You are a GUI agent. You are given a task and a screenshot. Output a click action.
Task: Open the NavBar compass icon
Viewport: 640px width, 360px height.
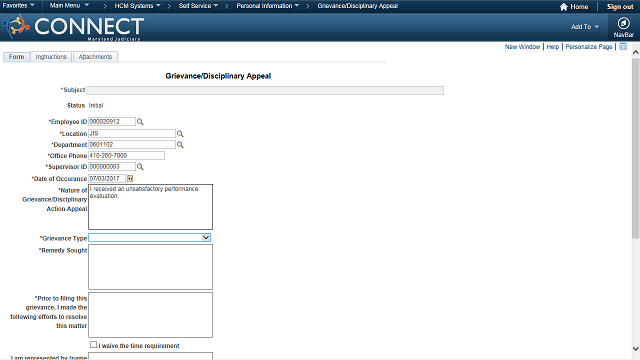point(623,23)
